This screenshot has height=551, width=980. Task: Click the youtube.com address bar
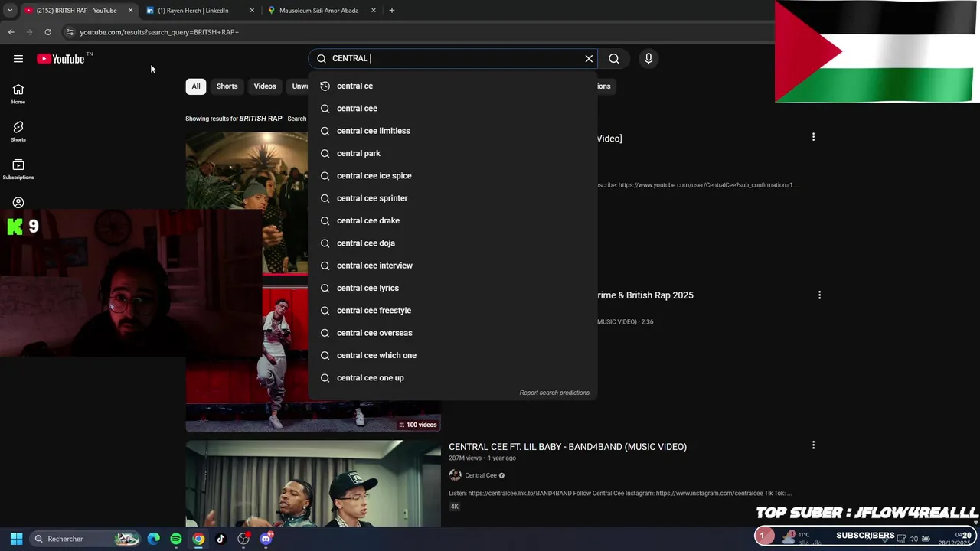413,32
